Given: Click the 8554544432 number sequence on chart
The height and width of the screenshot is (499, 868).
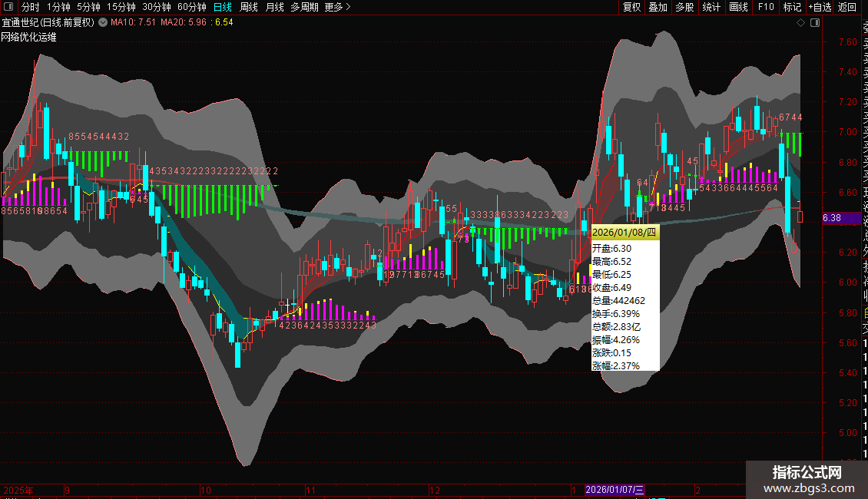Looking at the screenshot, I should coord(99,137).
